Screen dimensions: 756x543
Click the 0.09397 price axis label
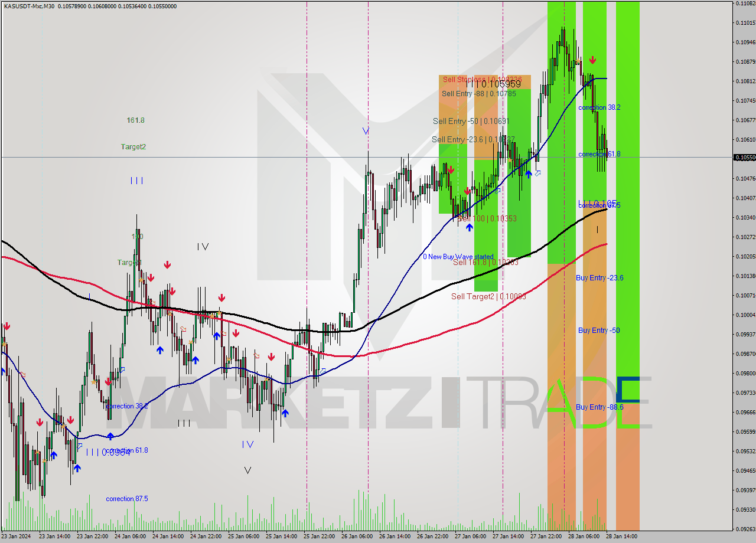tap(745, 490)
